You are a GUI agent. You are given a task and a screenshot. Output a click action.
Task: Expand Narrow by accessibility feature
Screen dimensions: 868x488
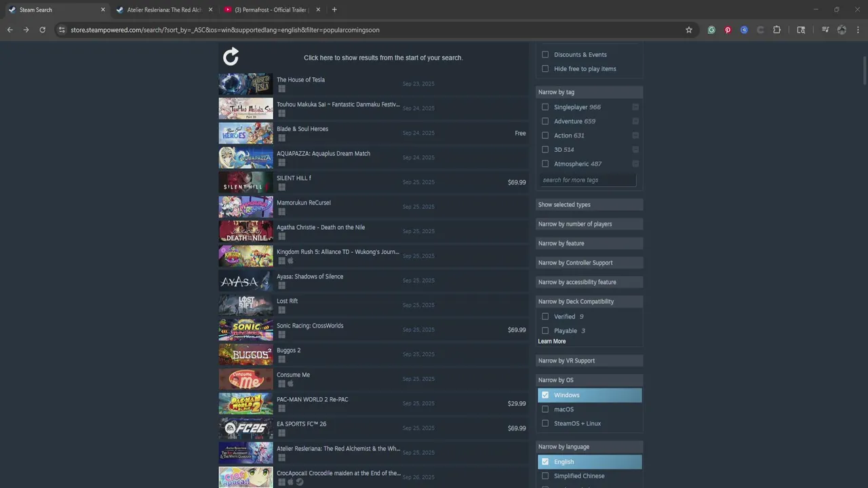click(589, 282)
